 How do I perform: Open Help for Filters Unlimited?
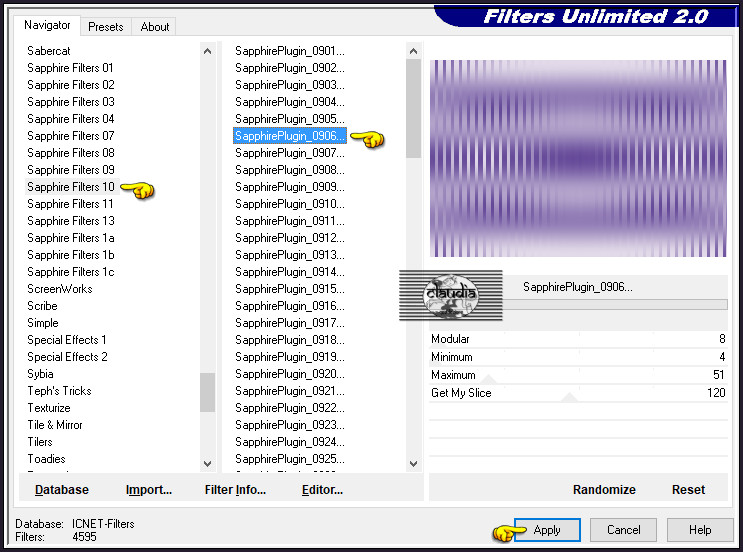click(700, 530)
